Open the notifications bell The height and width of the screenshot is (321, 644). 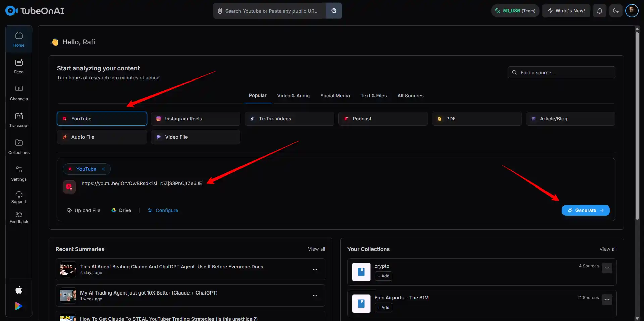[x=600, y=11]
